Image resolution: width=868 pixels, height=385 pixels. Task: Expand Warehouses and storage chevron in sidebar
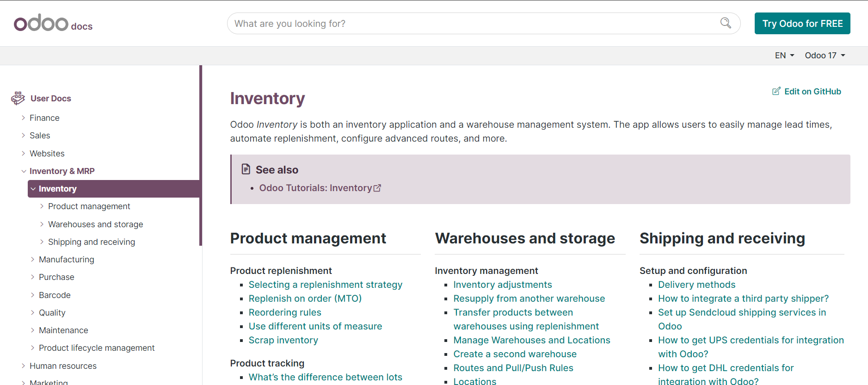click(42, 224)
